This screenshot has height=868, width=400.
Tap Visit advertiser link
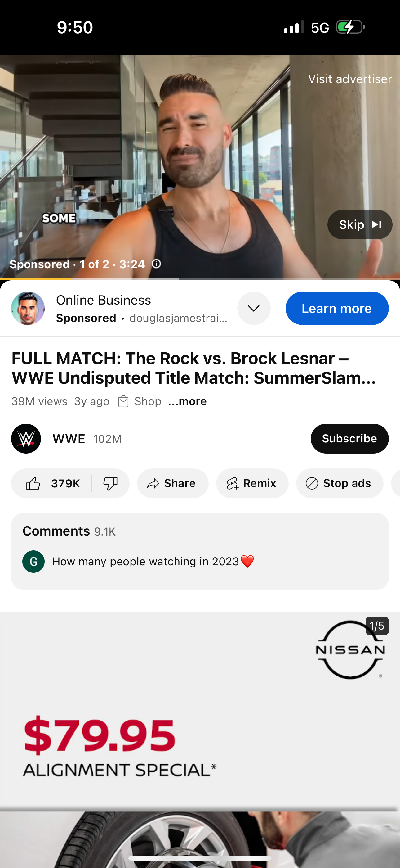[350, 79]
